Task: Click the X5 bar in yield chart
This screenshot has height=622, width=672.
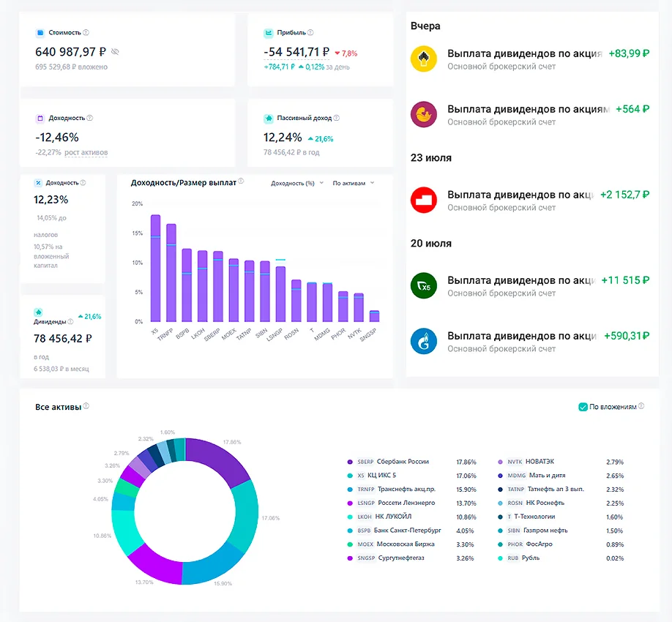Action: tap(156, 268)
